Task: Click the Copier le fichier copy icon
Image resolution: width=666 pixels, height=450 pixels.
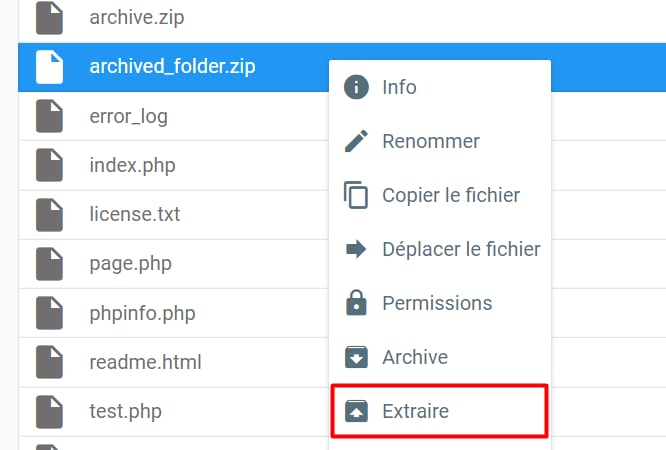Action: [355, 195]
